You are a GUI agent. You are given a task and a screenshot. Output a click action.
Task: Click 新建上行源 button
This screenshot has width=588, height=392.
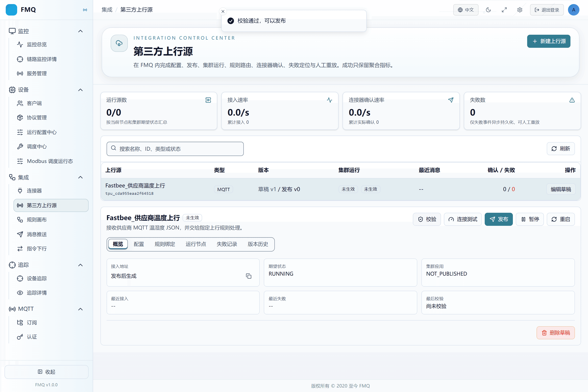549,41
